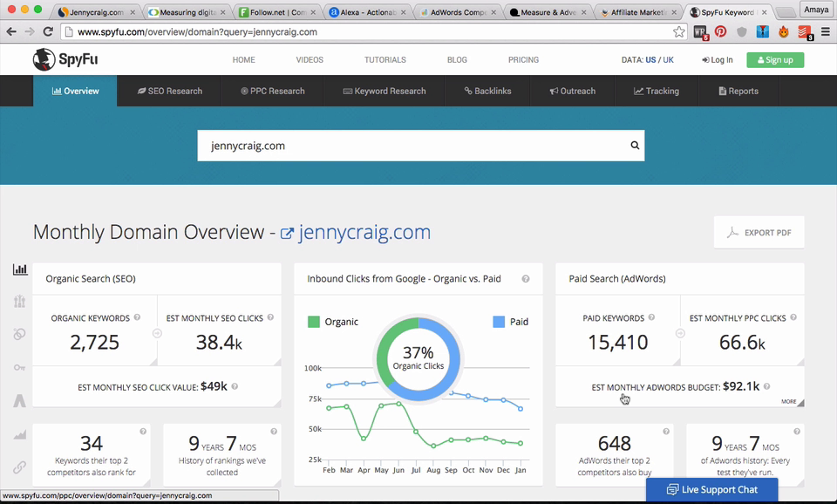Screen dimensions: 837x504
Task: Click the 37% Organic Clicks donut chart
Action: (x=418, y=358)
